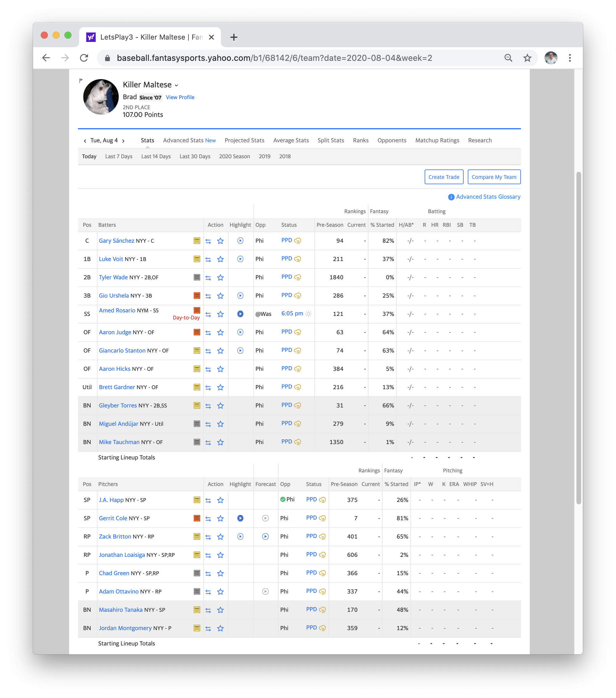Open Brad's View Profile link

click(180, 97)
